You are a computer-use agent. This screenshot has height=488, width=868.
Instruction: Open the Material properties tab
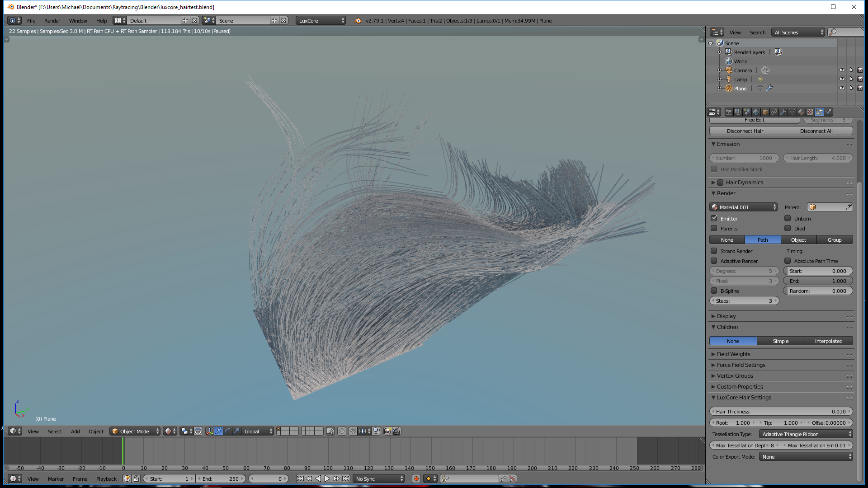801,112
